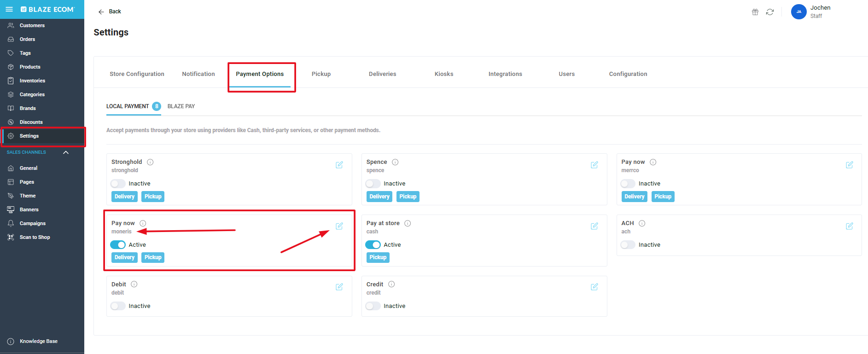Click the refresh icon in top bar
The width and height of the screenshot is (868, 354).
pyautogui.click(x=769, y=12)
